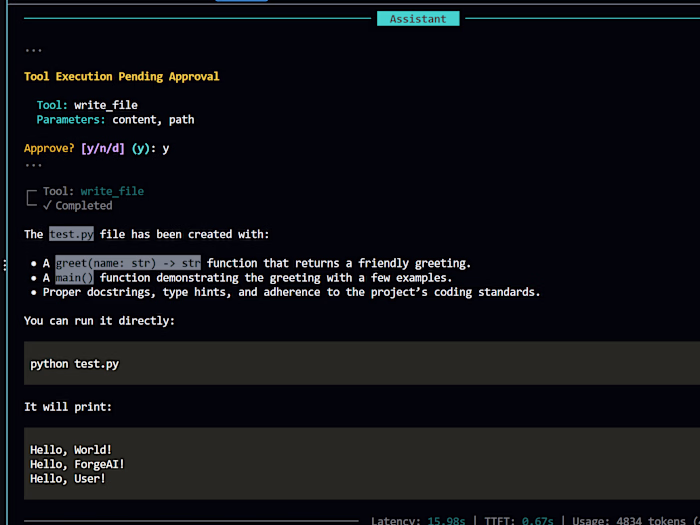Image resolution: width=700 pixels, height=525 pixels.
Task: Click the completed 'write_file' tool name
Action: click(112, 191)
